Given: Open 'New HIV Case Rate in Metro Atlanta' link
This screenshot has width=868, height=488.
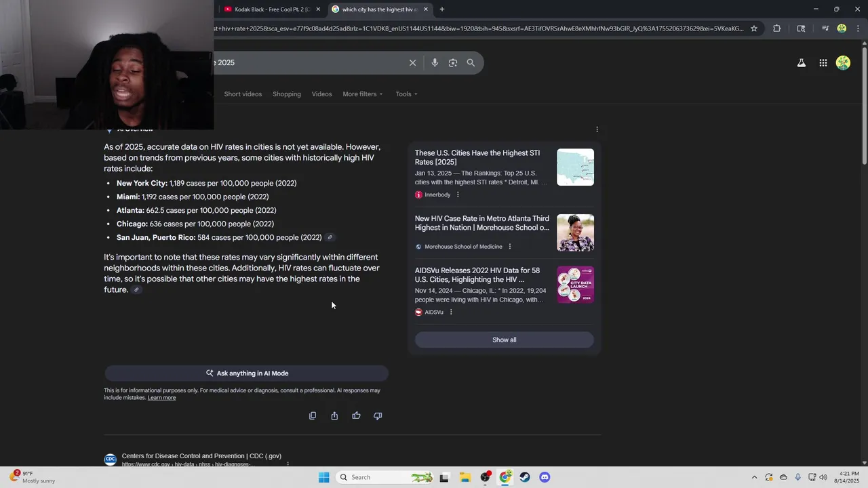Looking at the screenshot, I should click(x=482, y=223).
